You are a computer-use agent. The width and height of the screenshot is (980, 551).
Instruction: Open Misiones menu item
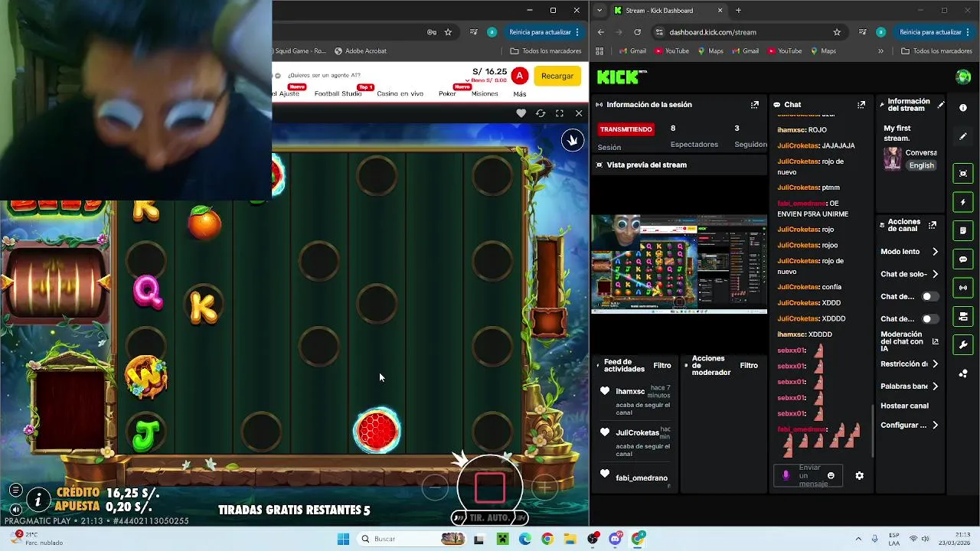(x=485, y=94)
